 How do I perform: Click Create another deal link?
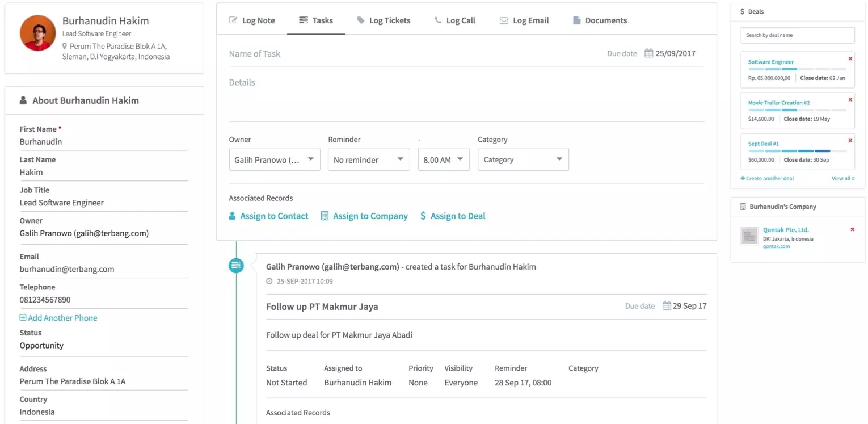tap(767, 178)
